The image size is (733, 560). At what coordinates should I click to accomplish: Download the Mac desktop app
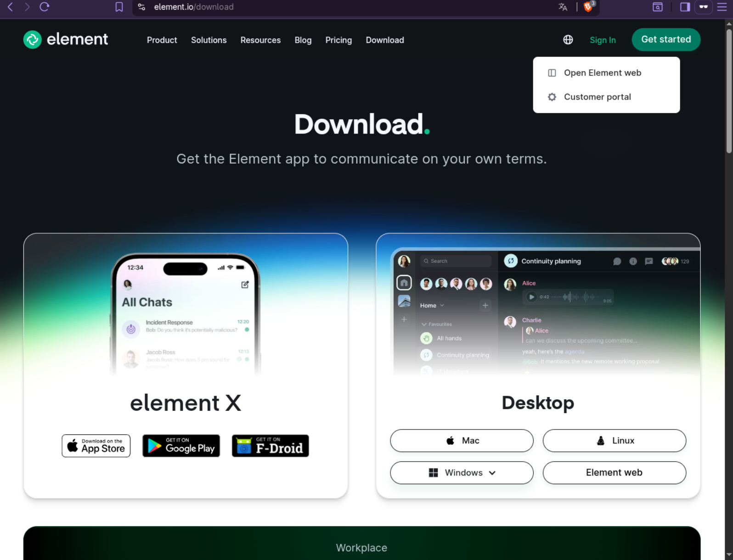pos(462,441)
